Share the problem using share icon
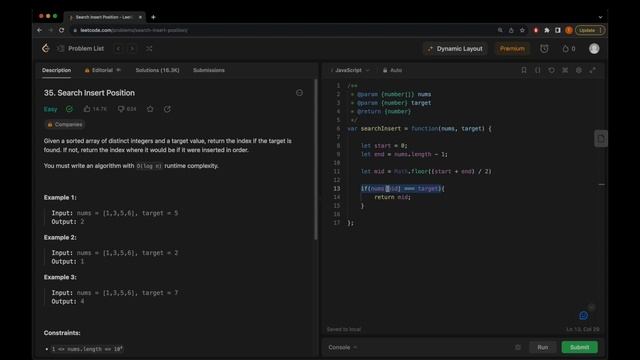Screen dimensions: 640x360 [x=167, y=109]
